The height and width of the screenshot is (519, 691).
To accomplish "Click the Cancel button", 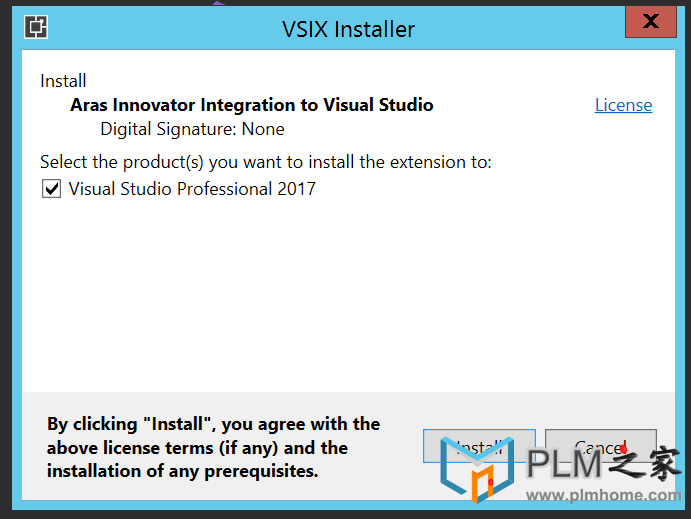I will [601, 446].
